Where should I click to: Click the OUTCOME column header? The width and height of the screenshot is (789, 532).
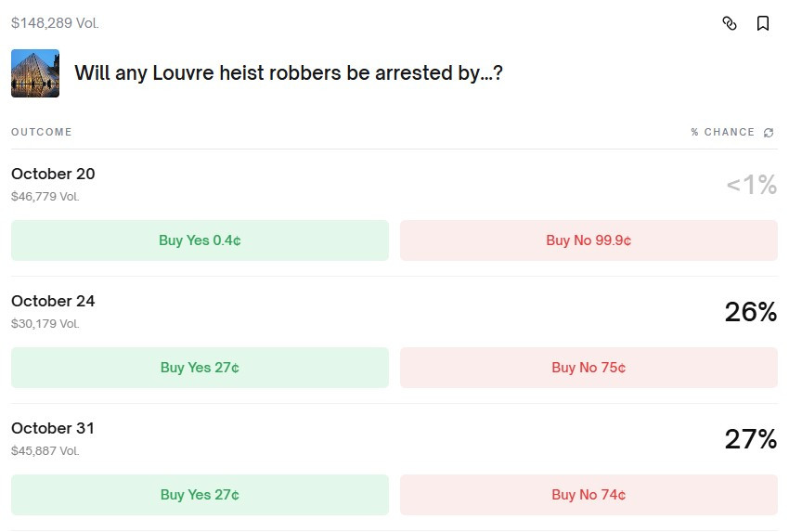[42, 132]
